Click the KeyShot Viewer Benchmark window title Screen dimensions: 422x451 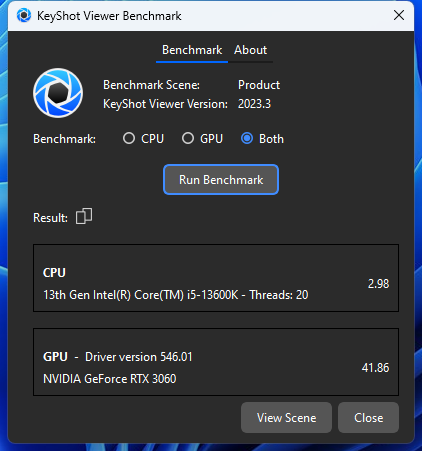[x=109, y=16]
